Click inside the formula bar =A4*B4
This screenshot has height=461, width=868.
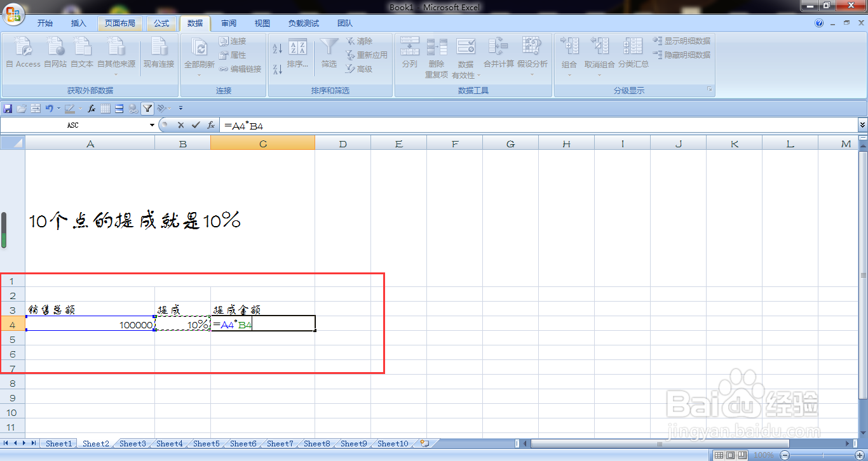[539, 126]
